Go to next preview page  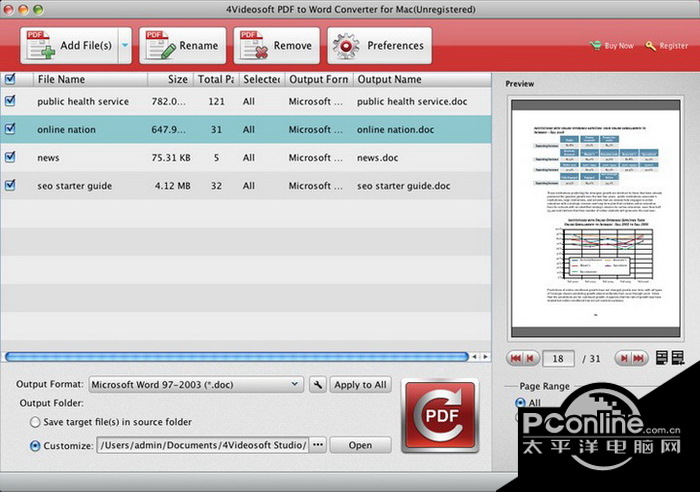coord(624,358)
